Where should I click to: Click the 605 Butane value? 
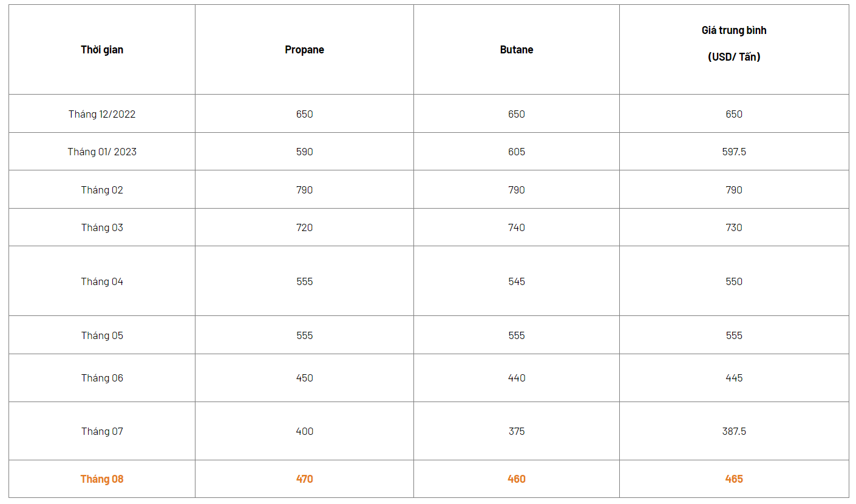click(x=517, y=152)
